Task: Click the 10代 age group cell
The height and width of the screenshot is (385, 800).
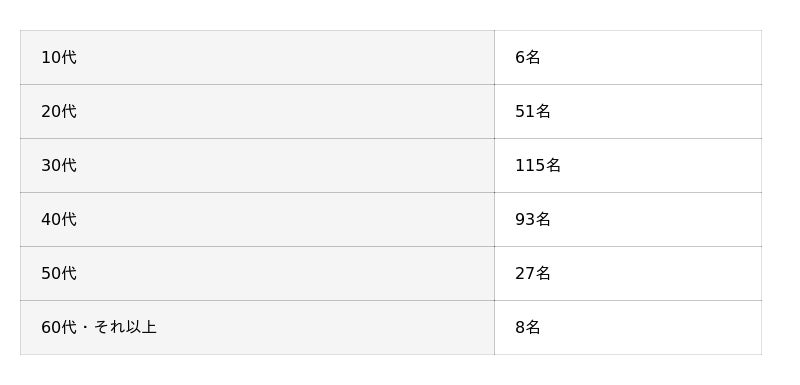Action: click(x=257, y=58)
